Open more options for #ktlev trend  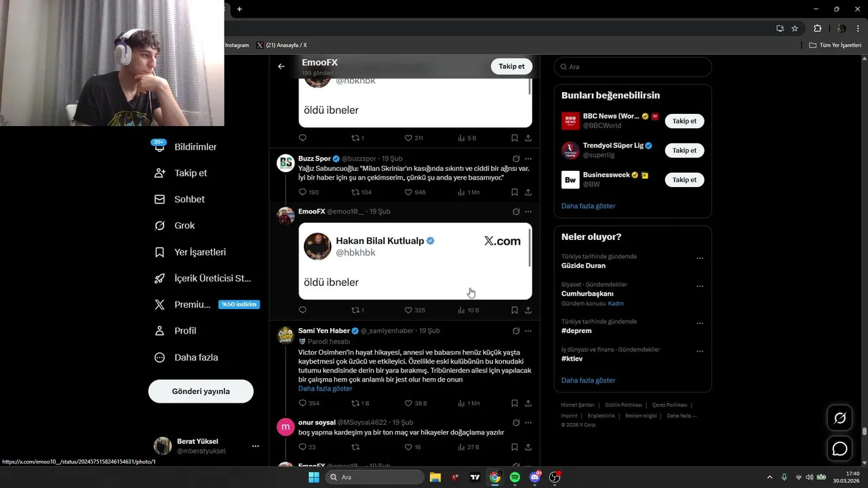700,352
